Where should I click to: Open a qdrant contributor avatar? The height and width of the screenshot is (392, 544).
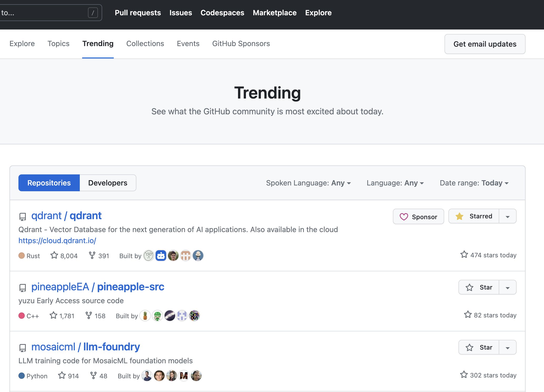[x=149, y=255]
